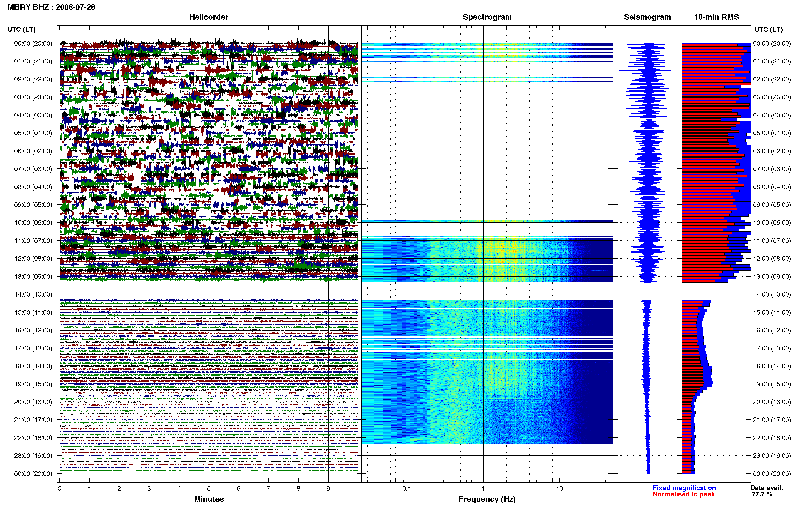Click '06:00 (02:00)' on the left time axis
This screenshot has width=812, height=508.
(33, 151)
